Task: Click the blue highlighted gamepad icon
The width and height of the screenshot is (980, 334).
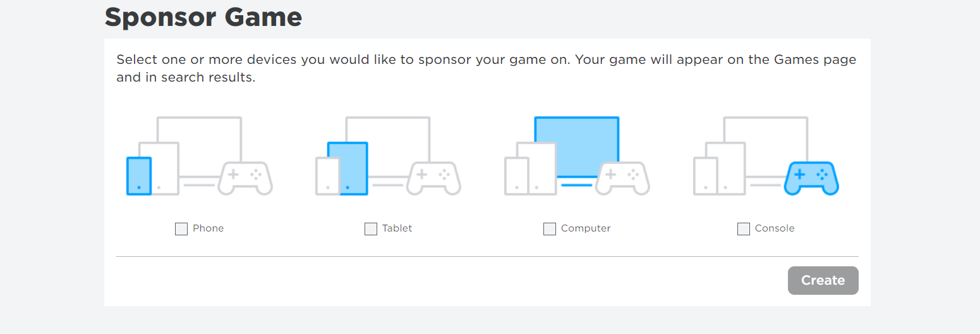Action: click(811, 178)
